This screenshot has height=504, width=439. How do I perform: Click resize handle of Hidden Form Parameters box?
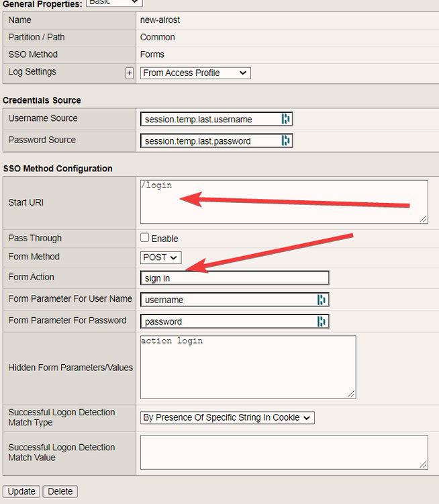352,394
